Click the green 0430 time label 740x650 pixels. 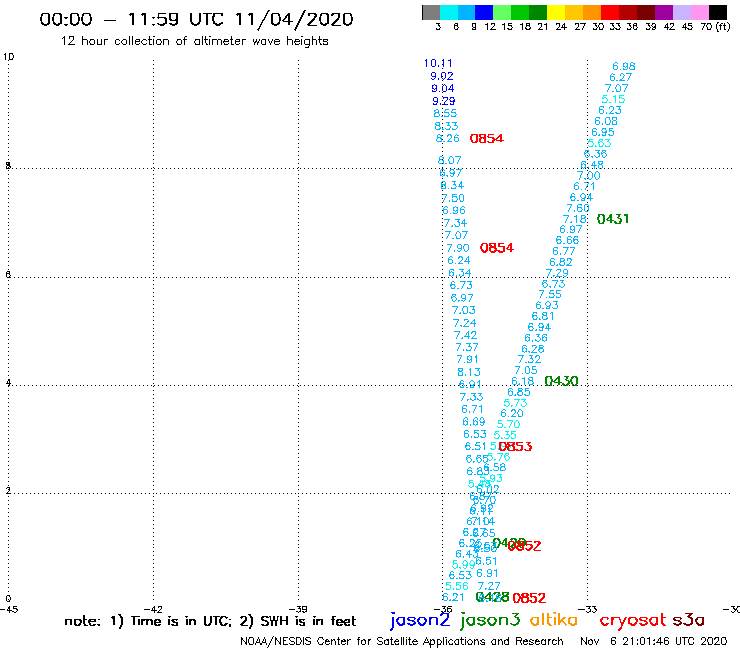tap(561, 381)
